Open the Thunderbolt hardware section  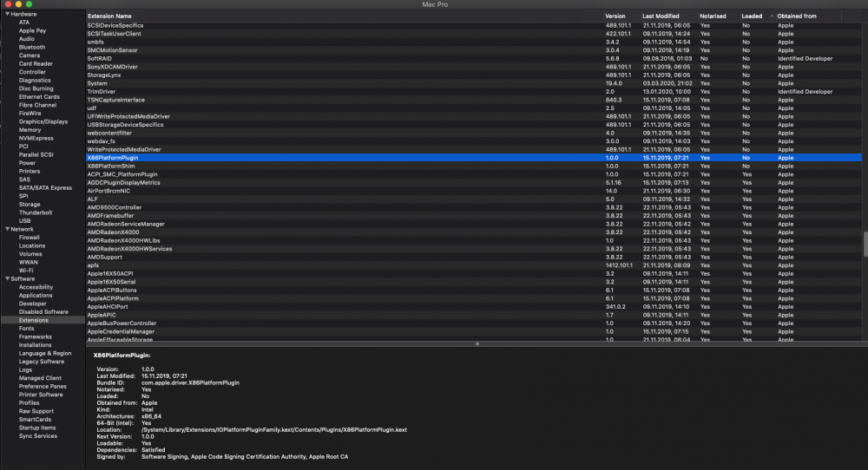(x=36, y=212)
